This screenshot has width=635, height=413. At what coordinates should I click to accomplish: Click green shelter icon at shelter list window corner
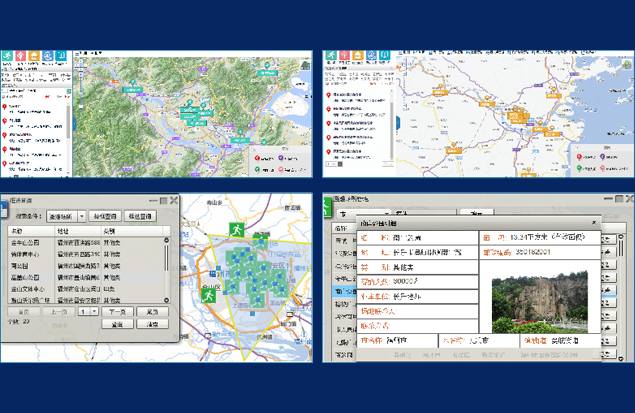click(327, 207)
